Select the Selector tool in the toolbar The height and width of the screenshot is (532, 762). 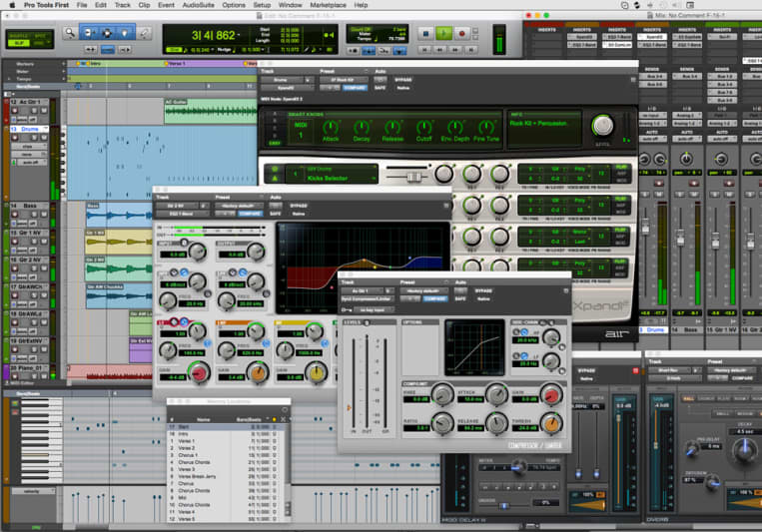coord(107,33)
